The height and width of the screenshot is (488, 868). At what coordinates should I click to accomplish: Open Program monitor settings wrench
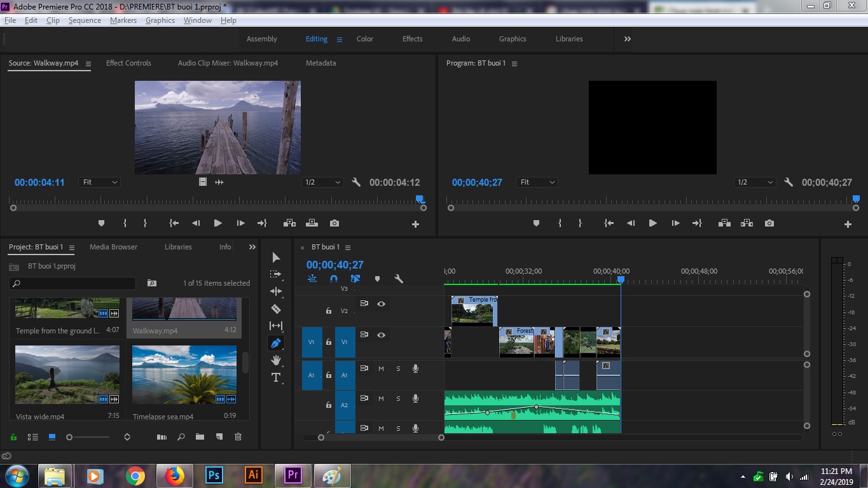point(789,183)
